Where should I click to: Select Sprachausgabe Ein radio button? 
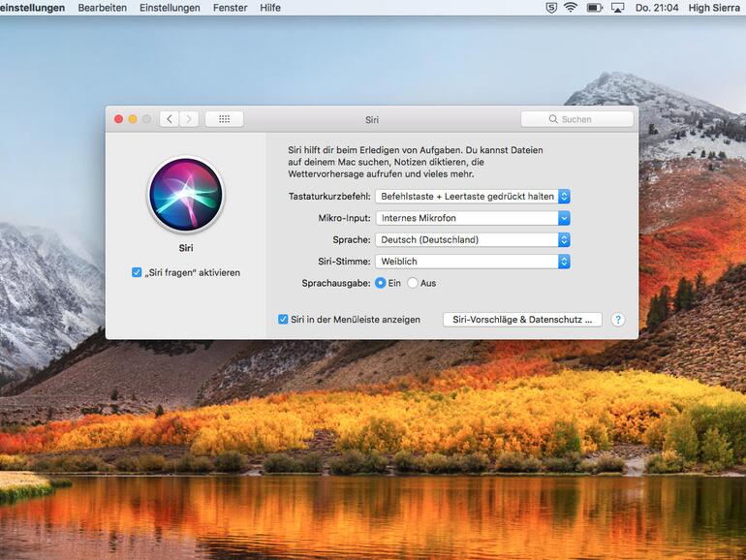[x=381, y=283]
